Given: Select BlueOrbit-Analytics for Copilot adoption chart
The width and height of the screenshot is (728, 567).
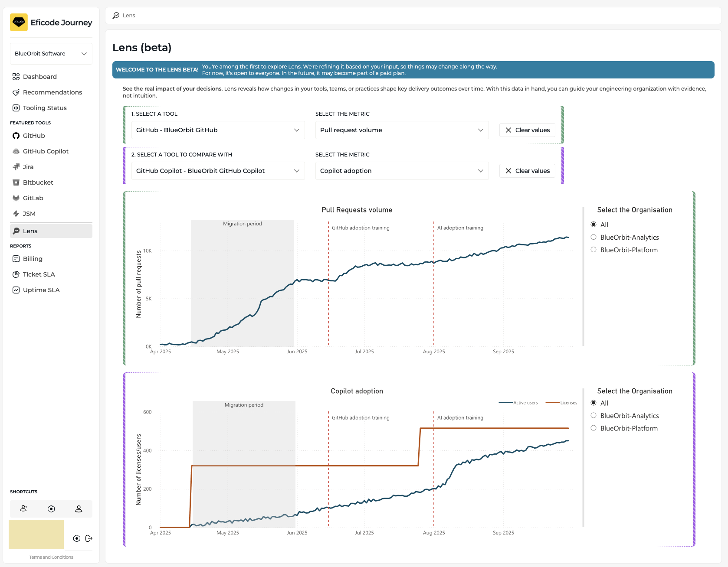Looking at the screenshot, I should (x=594, y=416).
